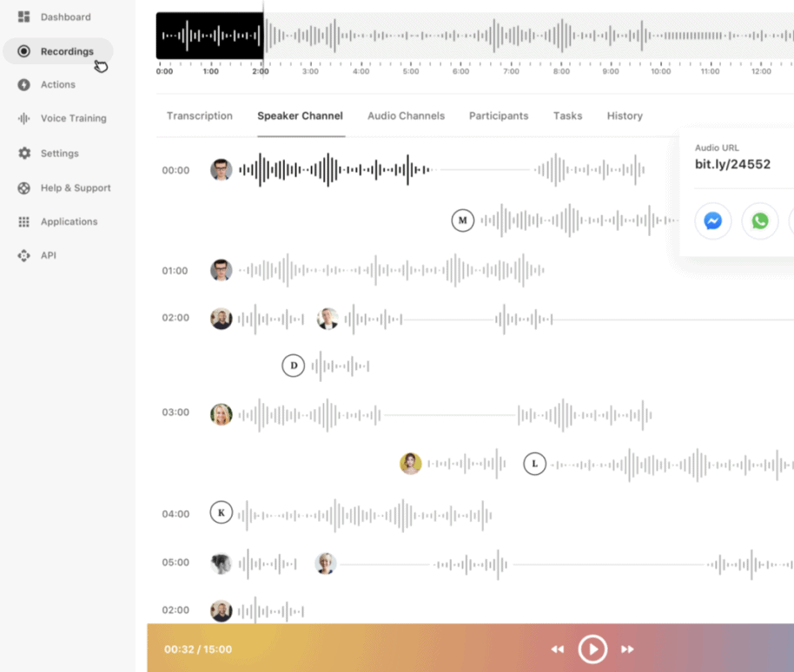This screenshot has height=672, width=794.
Task: Open the Audio Channels tab
Action: [x=406, y=116]
